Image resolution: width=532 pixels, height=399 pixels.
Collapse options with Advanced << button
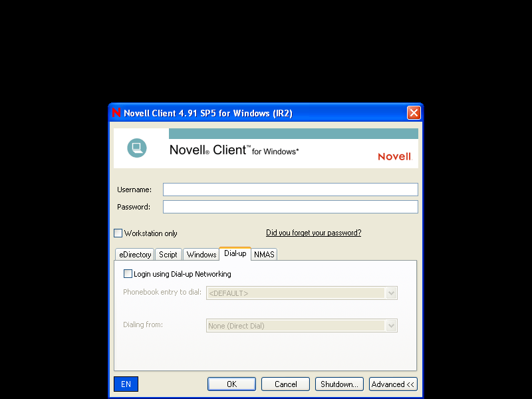(x=393, y=384)
